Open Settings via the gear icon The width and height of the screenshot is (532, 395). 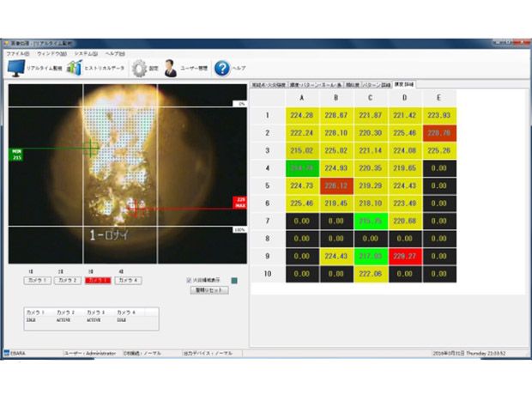(139, 68)
